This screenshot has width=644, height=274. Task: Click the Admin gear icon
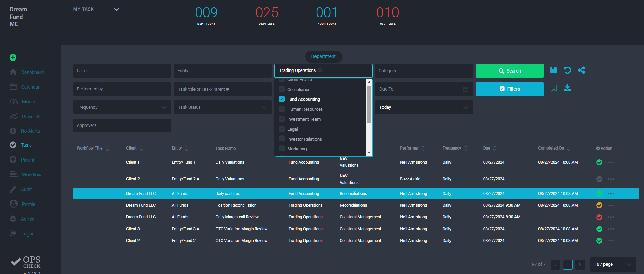point(13,219)
